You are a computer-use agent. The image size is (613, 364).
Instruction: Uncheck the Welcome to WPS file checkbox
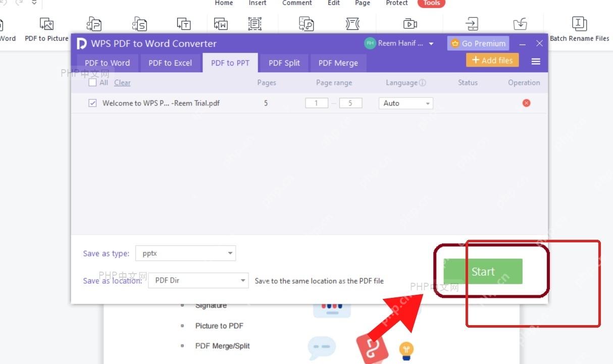click(x=92, y=103)
